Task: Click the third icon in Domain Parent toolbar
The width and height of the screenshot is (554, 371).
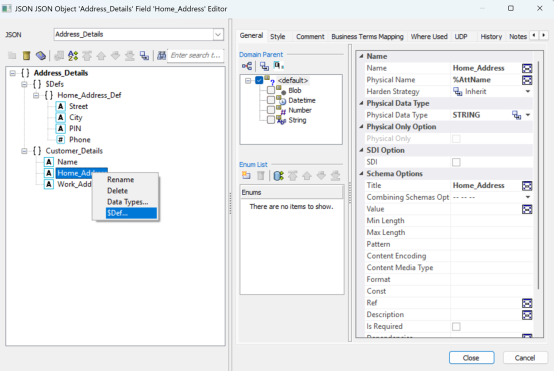Action: tap(278, 65)
